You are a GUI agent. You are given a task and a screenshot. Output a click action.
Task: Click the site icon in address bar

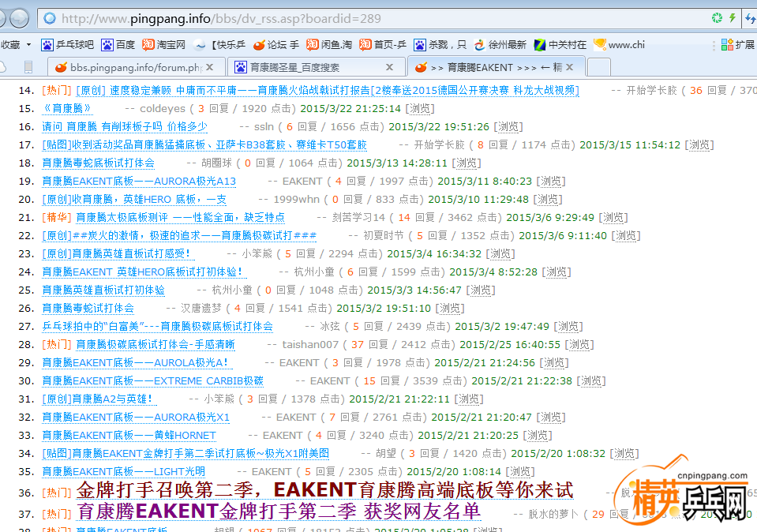coord(49,19)
